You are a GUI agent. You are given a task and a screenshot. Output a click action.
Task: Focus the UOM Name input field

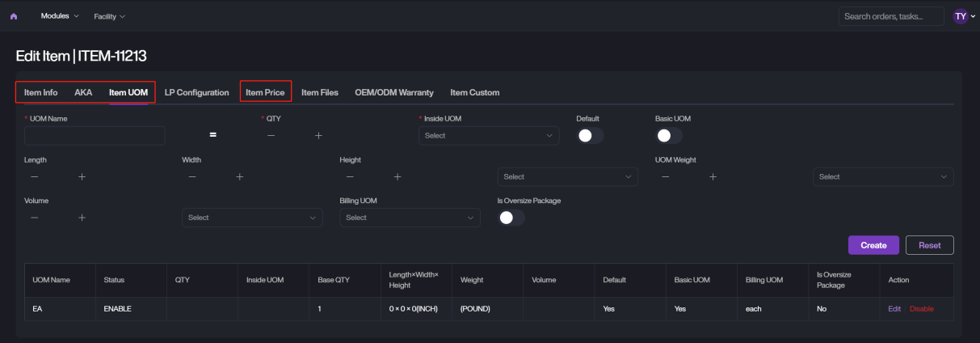[x=95, y=136]
